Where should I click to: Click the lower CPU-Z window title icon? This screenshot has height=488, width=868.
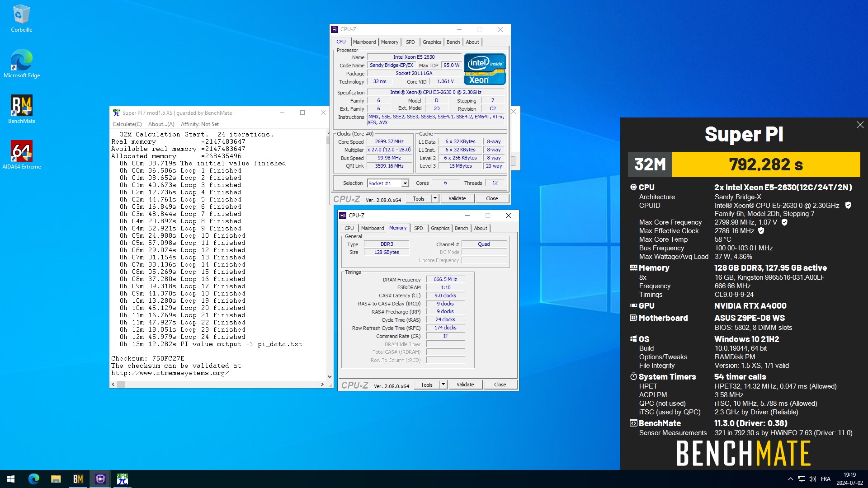(343, 216)
